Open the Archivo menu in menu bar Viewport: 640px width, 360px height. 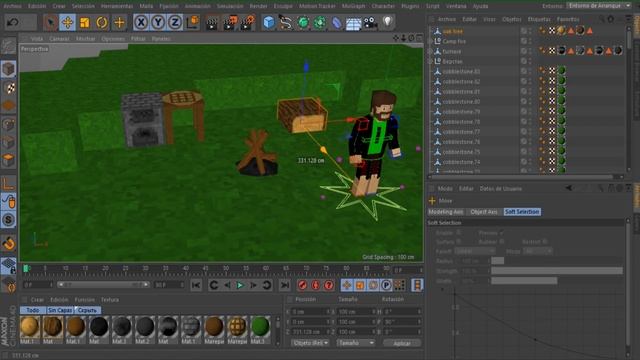point(13,6)
